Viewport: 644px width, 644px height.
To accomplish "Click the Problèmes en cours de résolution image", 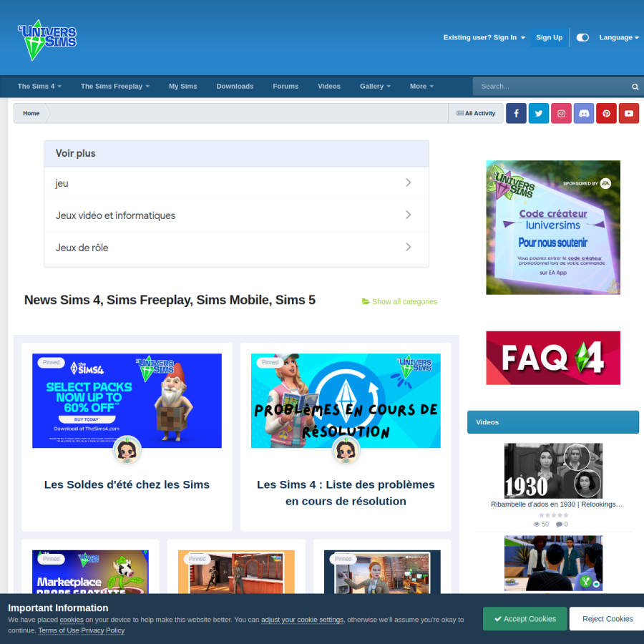I will (346, 401).
